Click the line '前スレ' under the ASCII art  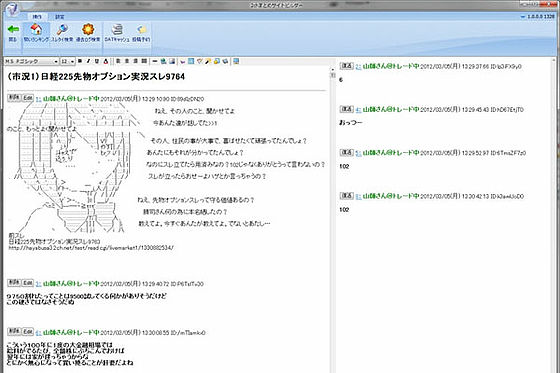tap(16, 235)
